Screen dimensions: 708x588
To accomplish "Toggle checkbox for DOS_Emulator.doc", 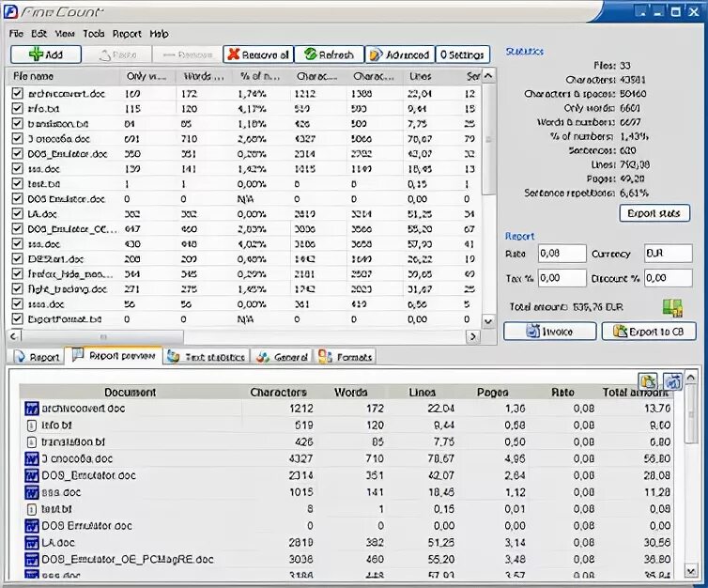I will [17, 153].
